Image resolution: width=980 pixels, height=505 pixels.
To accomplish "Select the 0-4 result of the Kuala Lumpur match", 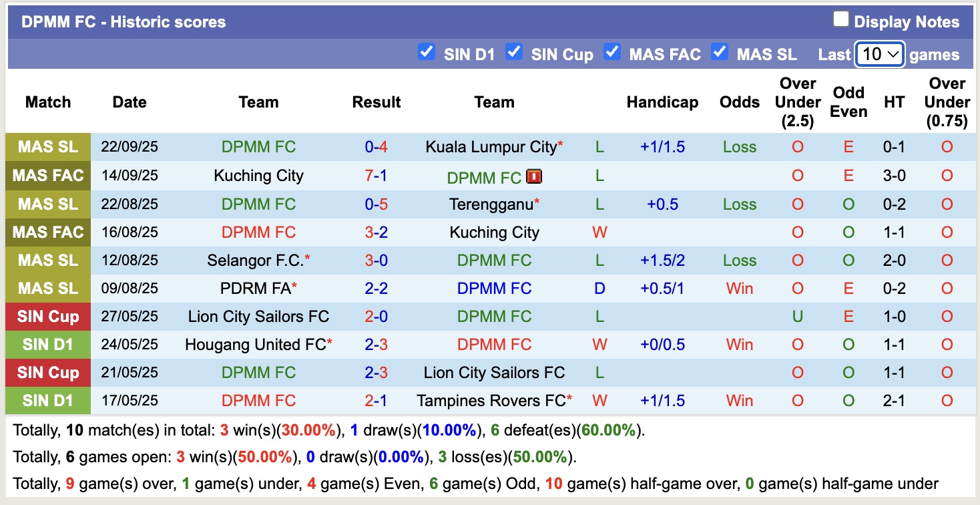I will point(377,146).
